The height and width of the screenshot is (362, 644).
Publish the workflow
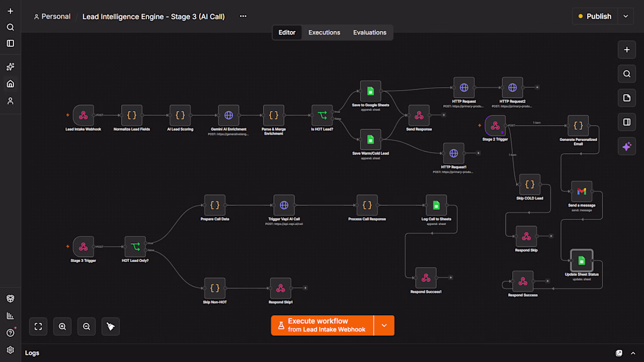[x=595, y=16]
